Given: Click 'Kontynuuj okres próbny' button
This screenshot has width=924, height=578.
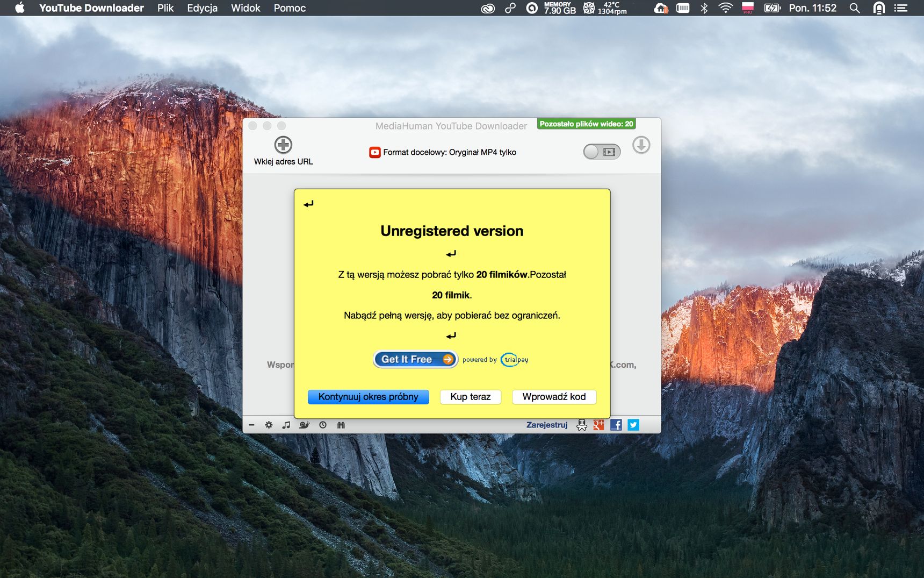Looking at the screenshot, I should pyautogui.click(x=368, y=397).
